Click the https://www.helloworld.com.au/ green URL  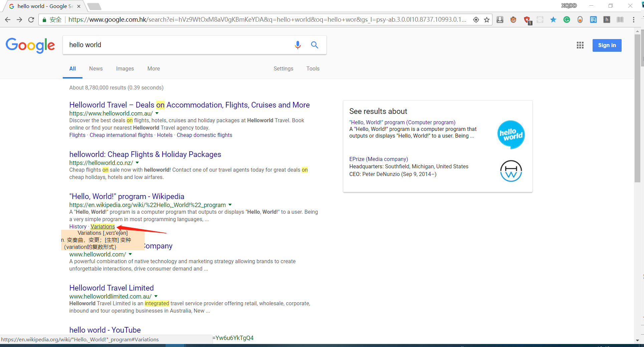click(111, 113)
